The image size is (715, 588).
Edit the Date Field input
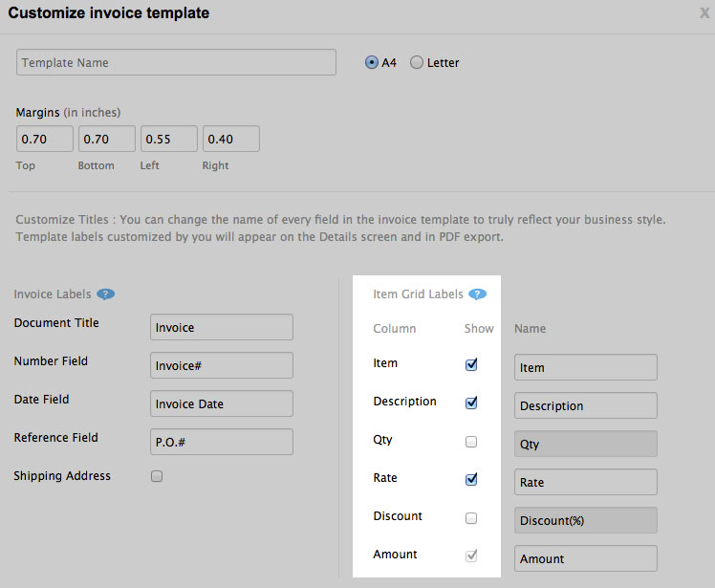click(x=222, y=403)
